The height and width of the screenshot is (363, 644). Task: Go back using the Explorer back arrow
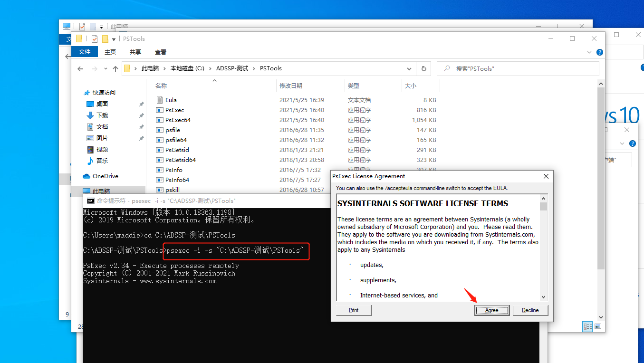(81, 69)
